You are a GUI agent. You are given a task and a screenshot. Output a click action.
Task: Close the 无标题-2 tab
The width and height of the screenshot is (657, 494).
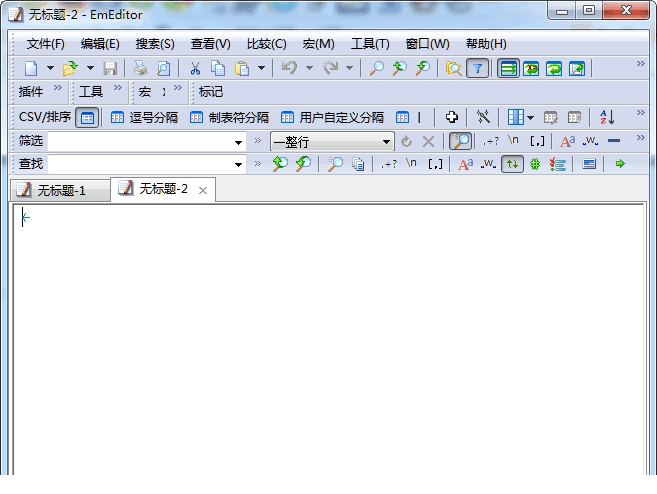tap(203, 191)
